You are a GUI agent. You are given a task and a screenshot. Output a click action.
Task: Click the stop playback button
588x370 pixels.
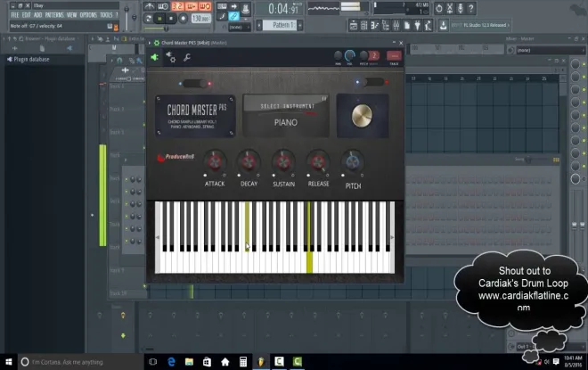(x=171, y=19)
